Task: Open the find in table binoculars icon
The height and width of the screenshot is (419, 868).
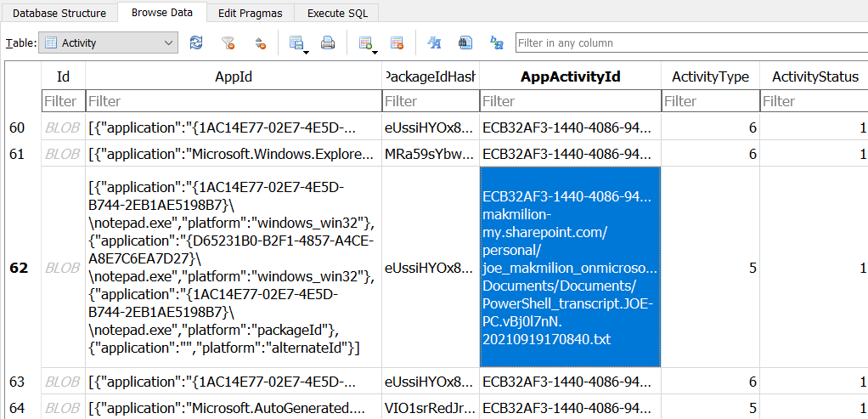Action: tap(465, 42)
